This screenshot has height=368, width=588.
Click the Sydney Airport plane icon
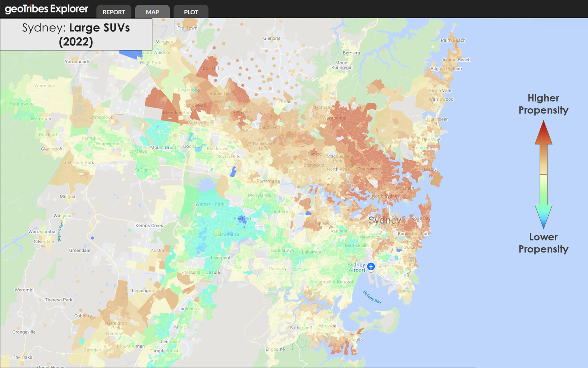coord(371,267)
